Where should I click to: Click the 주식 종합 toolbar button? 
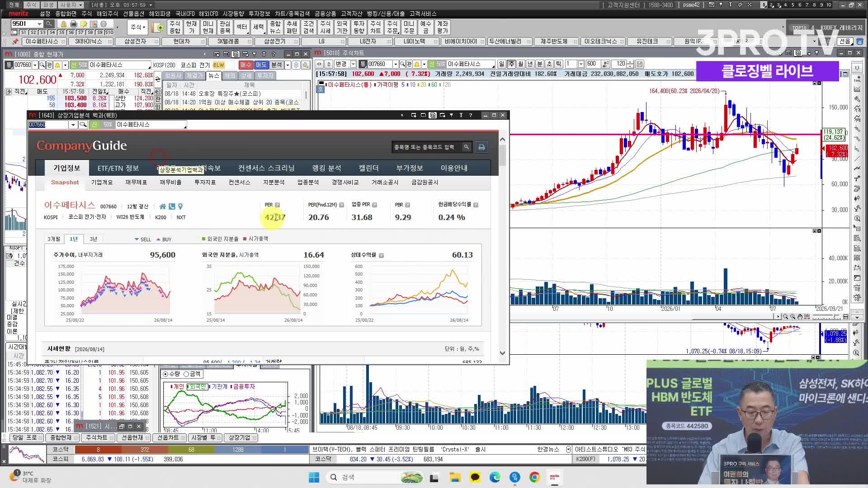175,28
